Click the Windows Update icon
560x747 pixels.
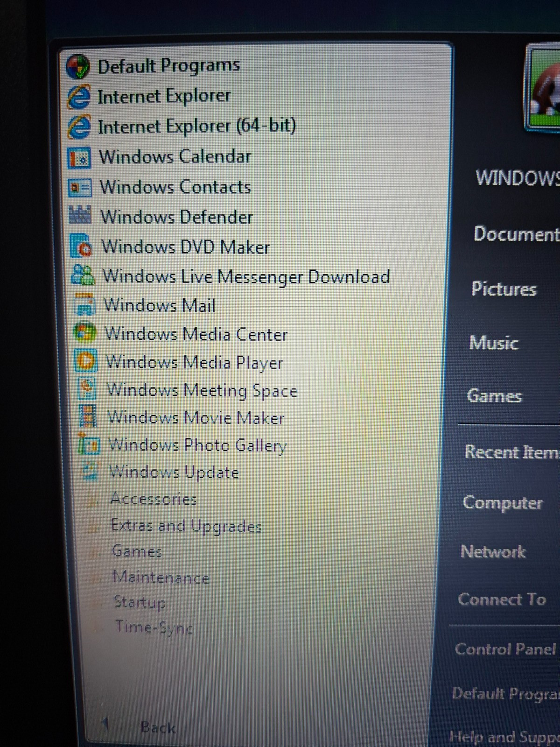click(x=90, y=471)
